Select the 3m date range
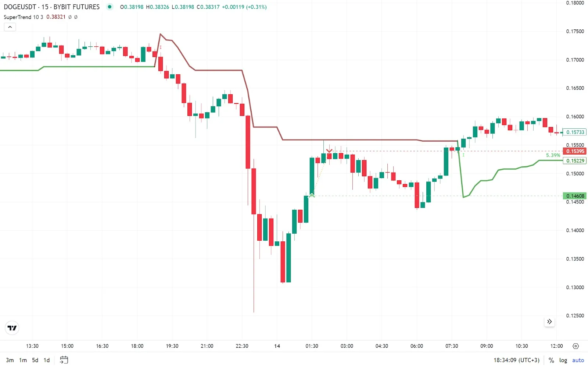Image resolution: width=588 pixels, height=368 pixels. pyautogui.click(x=10, y=360)
